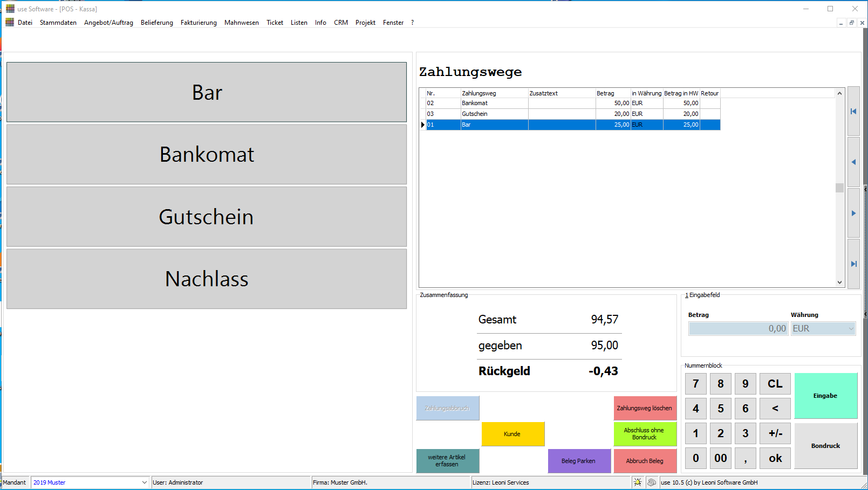Tap number 9 on the Nummernblock

[x=746, y=384]
